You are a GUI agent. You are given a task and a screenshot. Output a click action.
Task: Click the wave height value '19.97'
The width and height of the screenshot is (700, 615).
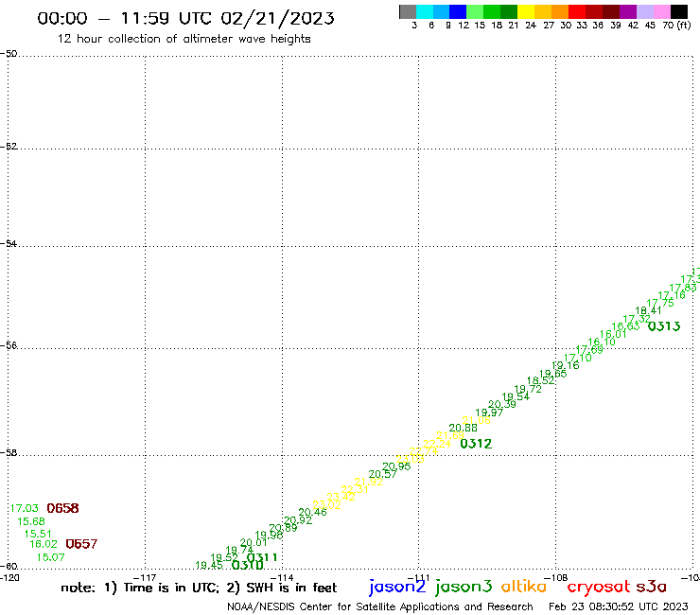pos(489,413)
